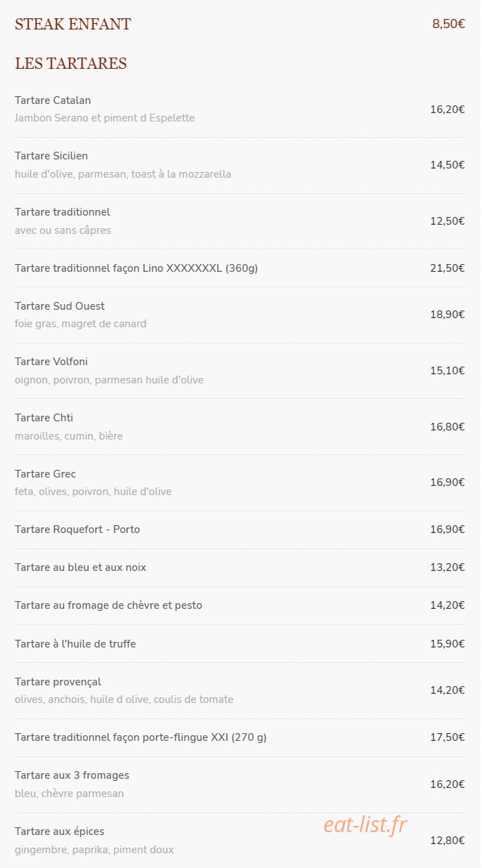Select Tartare au fromage de chèvre et pesto

pos(240,605)
